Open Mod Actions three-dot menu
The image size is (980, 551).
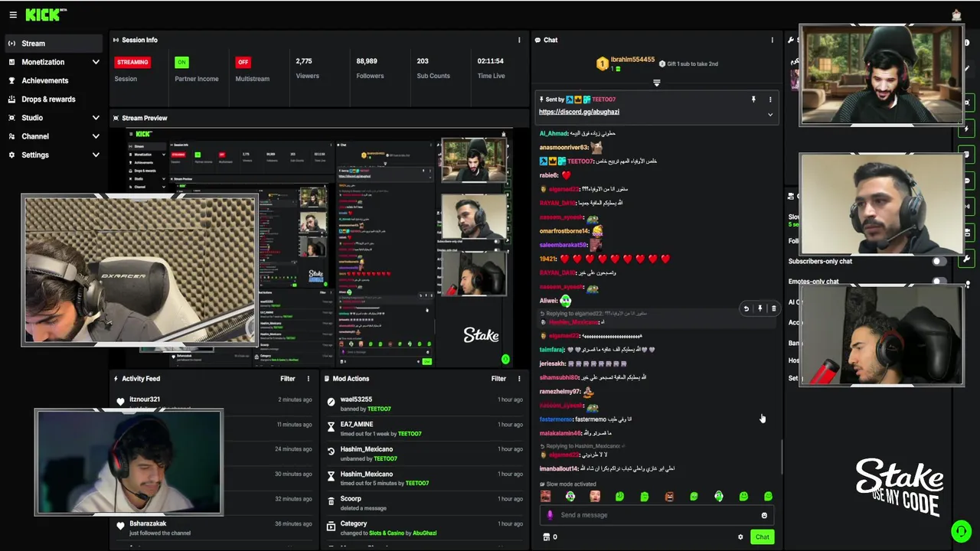point(519,378)
